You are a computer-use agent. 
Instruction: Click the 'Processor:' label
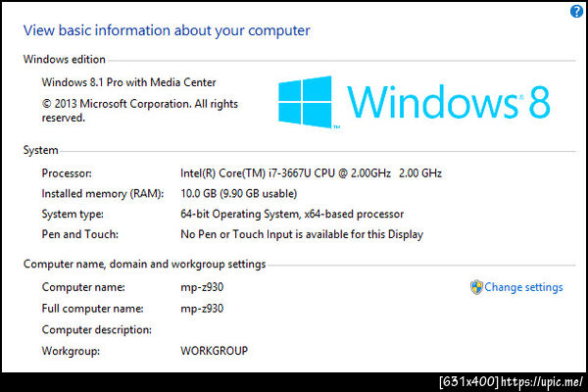pyautogui.click(x=67, y=173)
